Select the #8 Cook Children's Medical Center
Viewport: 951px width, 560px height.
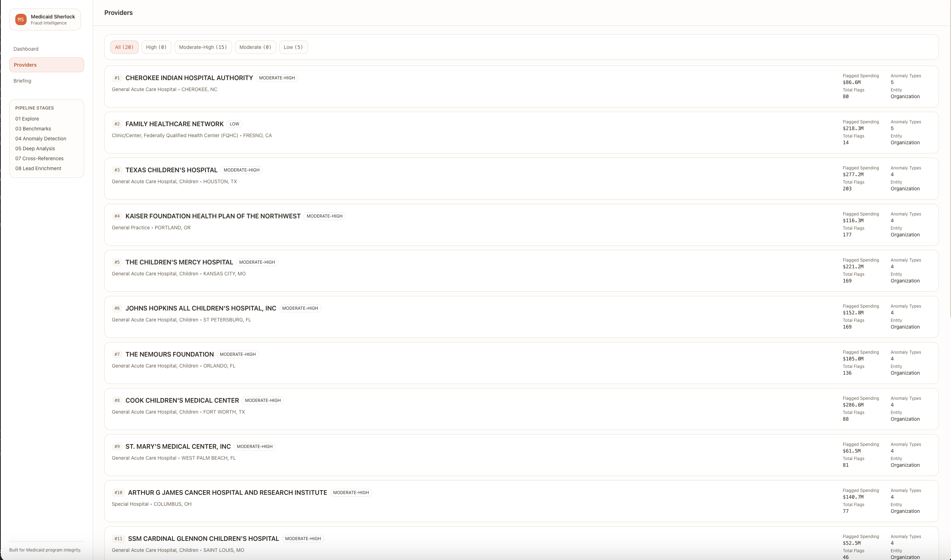click(x=521, y=409)
